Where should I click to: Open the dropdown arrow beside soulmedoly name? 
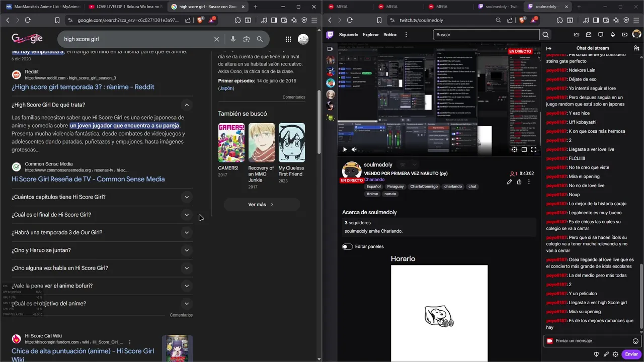click(415, 165)
